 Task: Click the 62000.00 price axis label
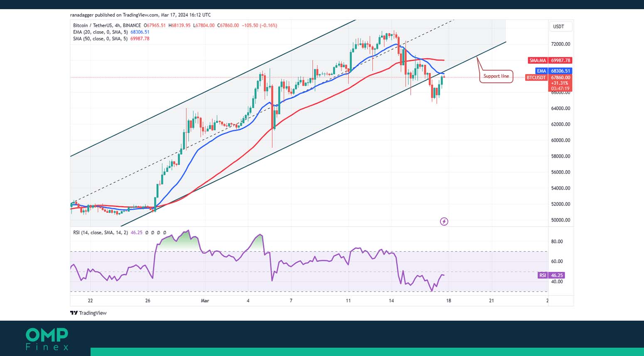click(x=560, y=124)
